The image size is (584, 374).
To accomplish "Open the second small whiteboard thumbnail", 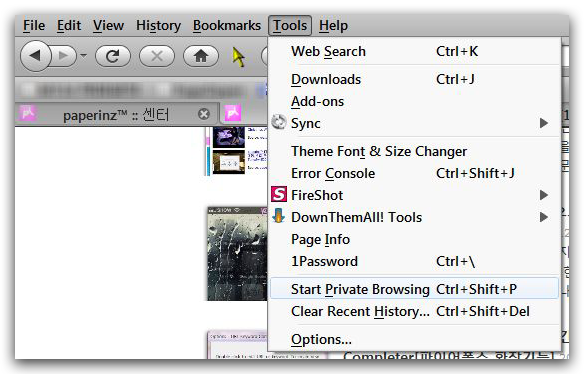I will pos(228,162).
